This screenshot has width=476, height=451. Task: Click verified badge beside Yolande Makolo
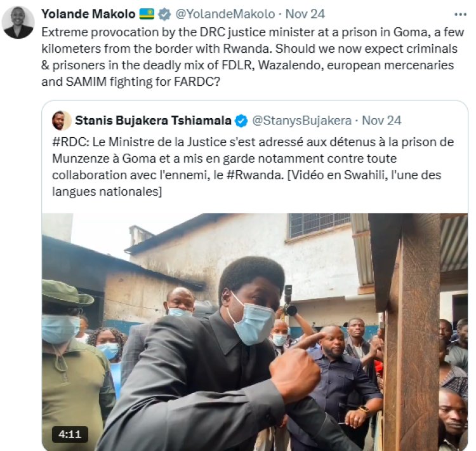164,13
